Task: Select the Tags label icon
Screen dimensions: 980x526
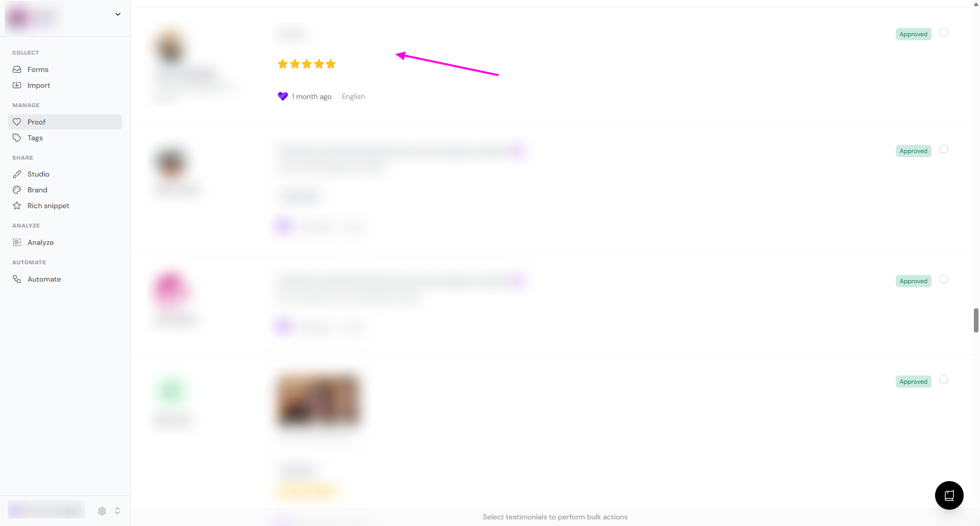Action: tap(17, 138)
